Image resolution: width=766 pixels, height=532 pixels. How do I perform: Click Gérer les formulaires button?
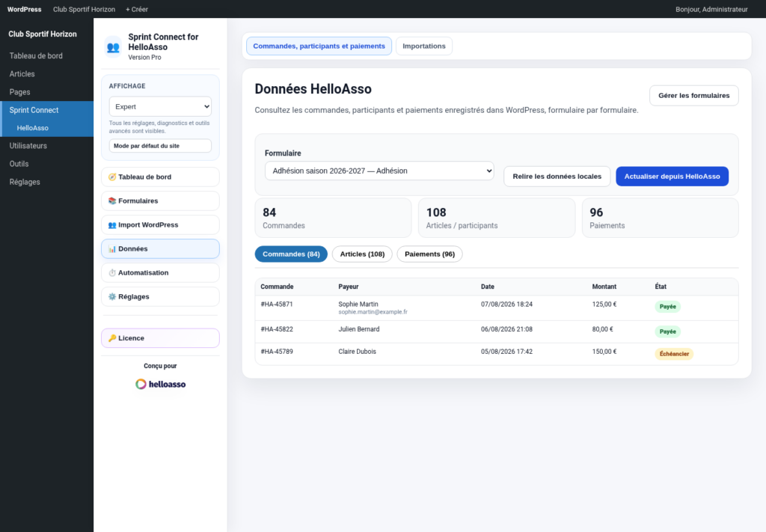[693, 95]
